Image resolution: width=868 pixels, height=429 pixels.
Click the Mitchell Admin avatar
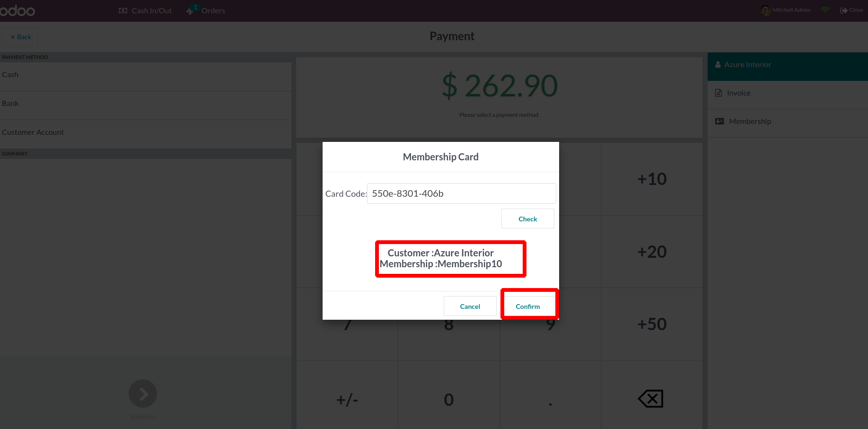click(765, 10)
